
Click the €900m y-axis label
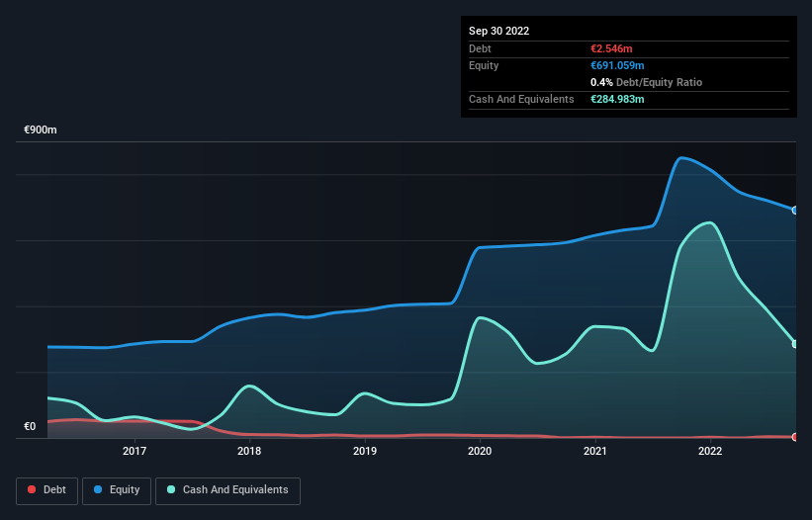coord(41,130)
